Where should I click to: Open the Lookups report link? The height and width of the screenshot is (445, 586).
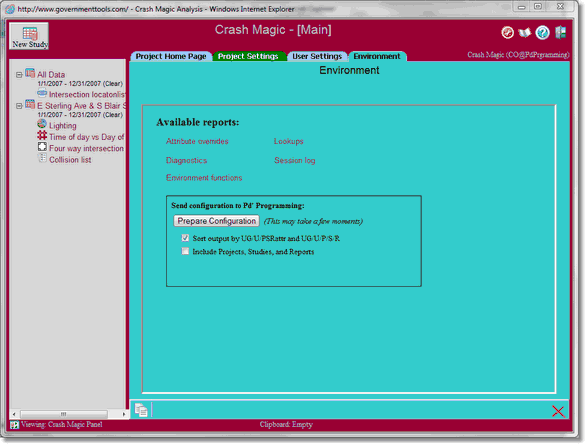[289, 141]
